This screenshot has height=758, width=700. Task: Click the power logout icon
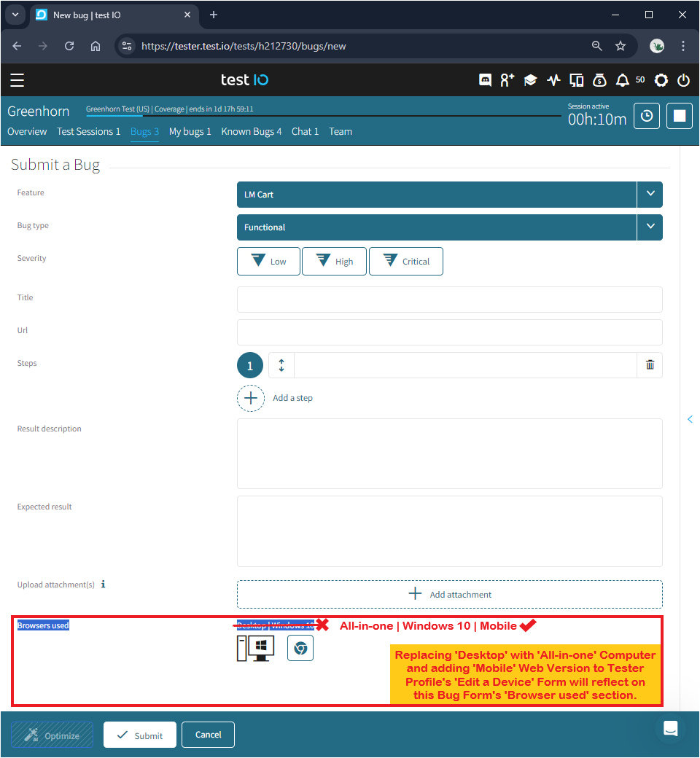click(683, 79)
